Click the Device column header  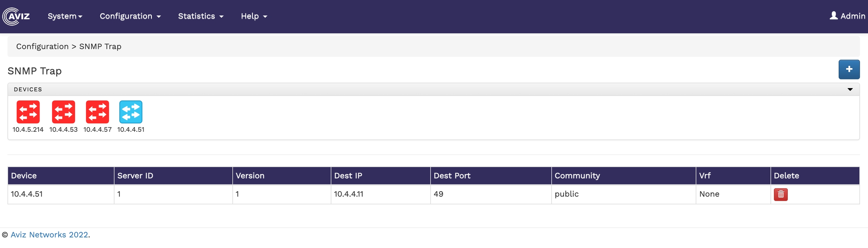point(24,176)
